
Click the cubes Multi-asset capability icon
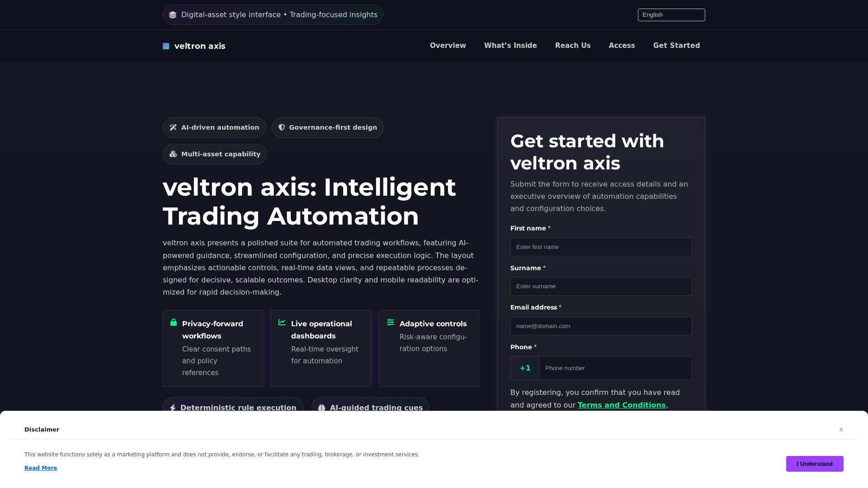click(173, 154)
